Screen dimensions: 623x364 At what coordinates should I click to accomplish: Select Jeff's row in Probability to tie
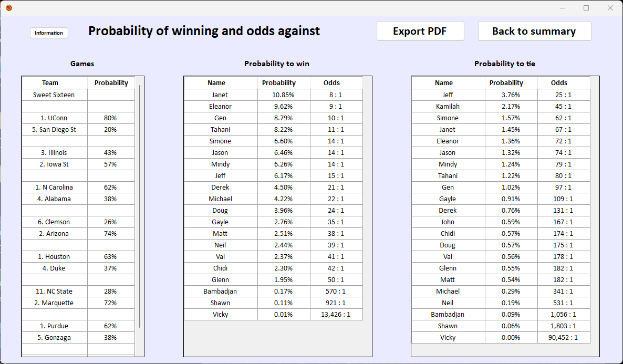tap(501, 95)
